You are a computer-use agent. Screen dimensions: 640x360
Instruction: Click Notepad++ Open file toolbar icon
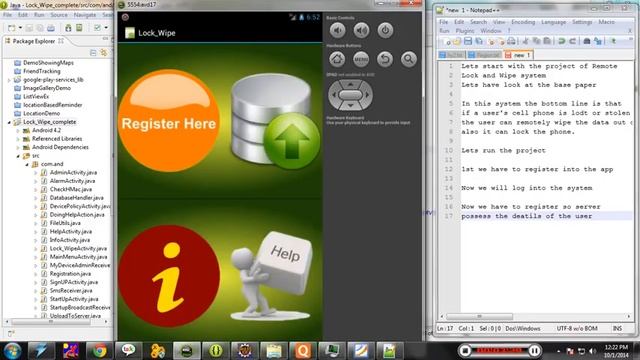pyautogui.click(x=457, y=41)
